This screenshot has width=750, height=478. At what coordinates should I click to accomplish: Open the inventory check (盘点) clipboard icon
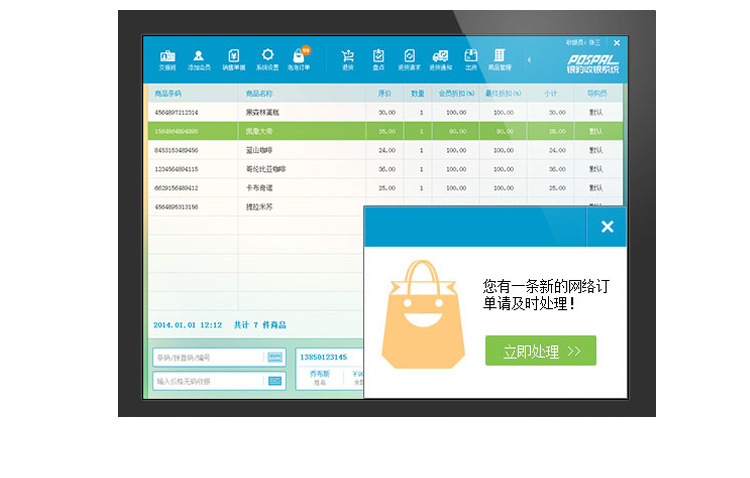tap(378, 60)
